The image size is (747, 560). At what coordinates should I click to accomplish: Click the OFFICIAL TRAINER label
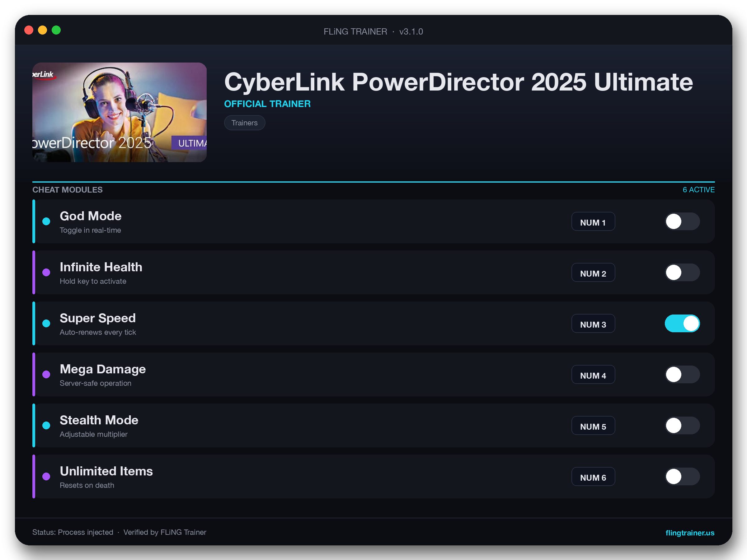pyautogui.click(x=267, y=104)
